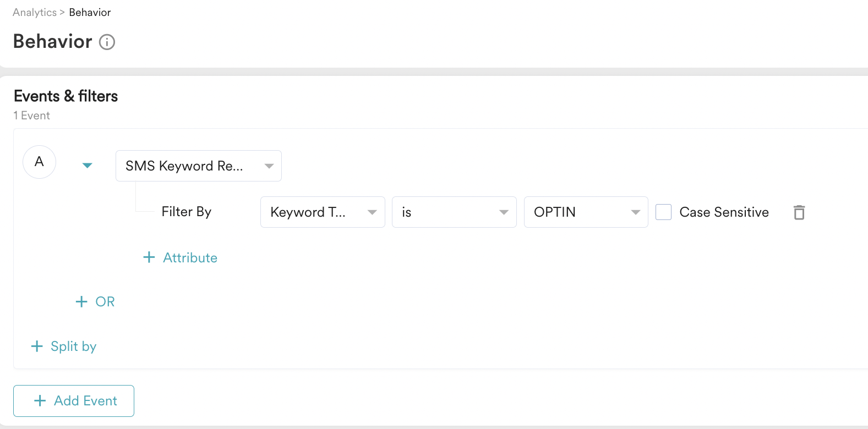868x429 pixels.
Task: Click Behavior in the breadcrumb trail
Action: point(90,13)
